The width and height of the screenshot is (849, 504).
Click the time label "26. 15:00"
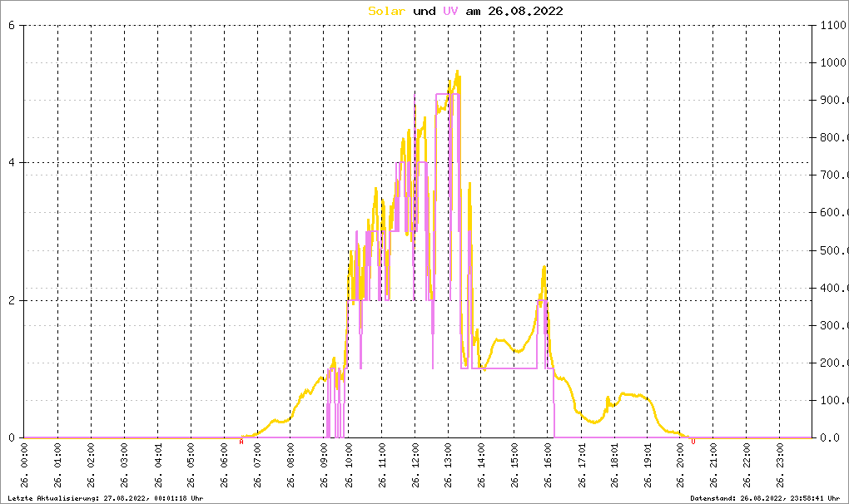514,465
